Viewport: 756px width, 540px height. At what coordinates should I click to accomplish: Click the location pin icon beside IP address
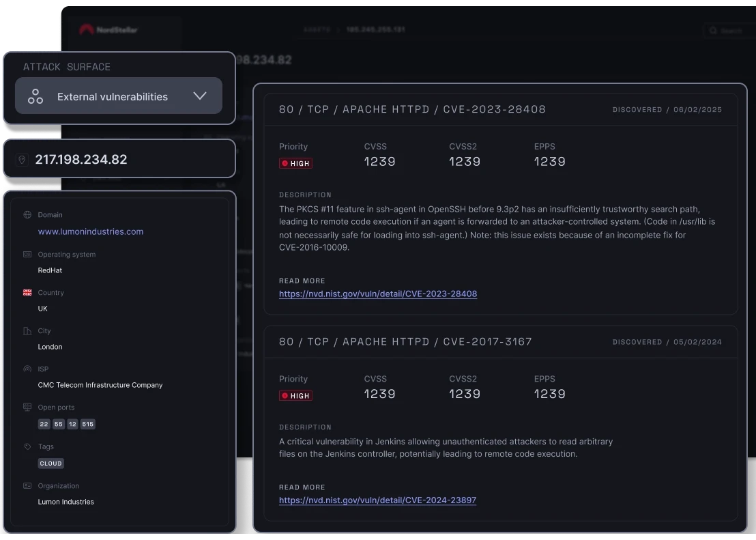click(22, 160)
